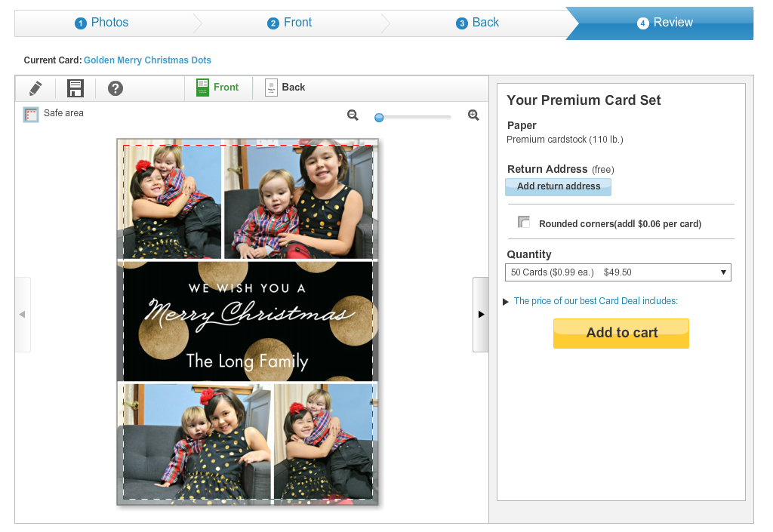Select the top-right photo on the card

click(x=300, y=199)
